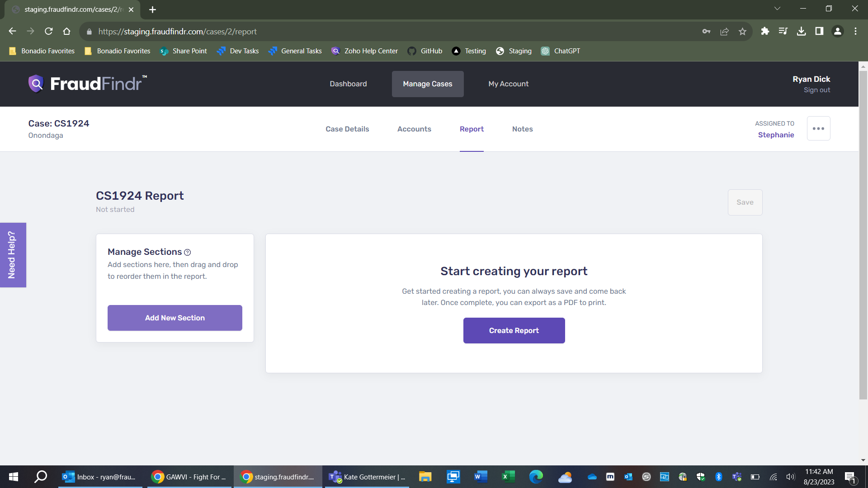Click the FraudFindr shield logo
Image resolution: width=868 pixels, height=488 pixels.
(36, 84)
